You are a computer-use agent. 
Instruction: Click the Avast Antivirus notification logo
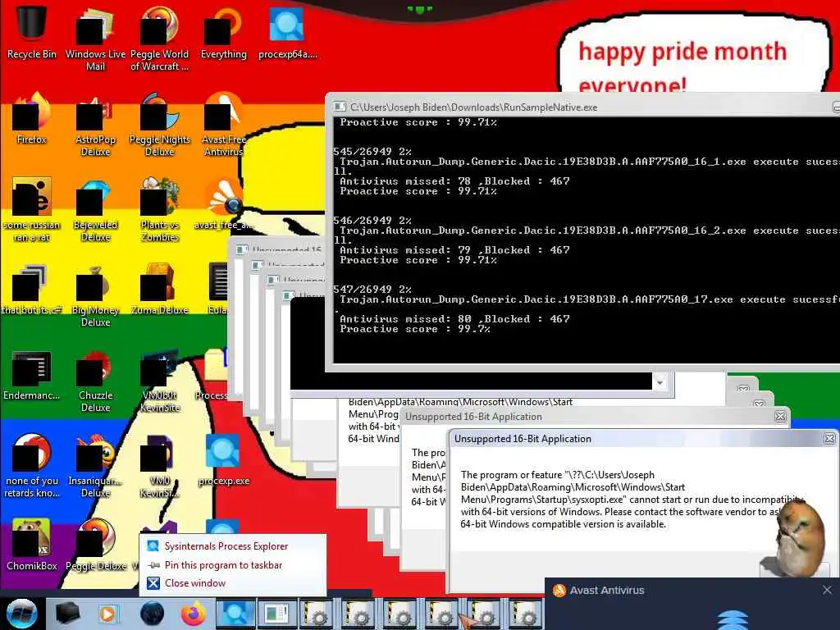click(559, 591)
